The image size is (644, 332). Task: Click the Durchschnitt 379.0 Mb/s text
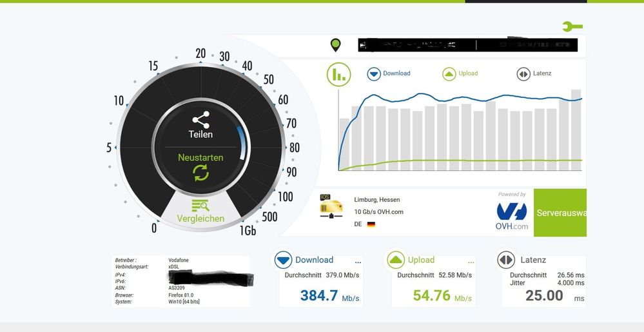(x=322, y=275)
